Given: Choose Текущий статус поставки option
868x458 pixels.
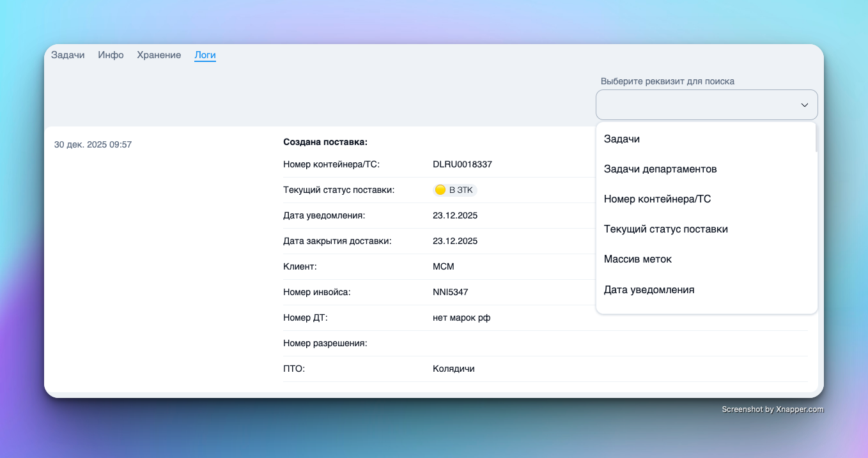Looking at the screenshot, I should click(x=706, y=229).
